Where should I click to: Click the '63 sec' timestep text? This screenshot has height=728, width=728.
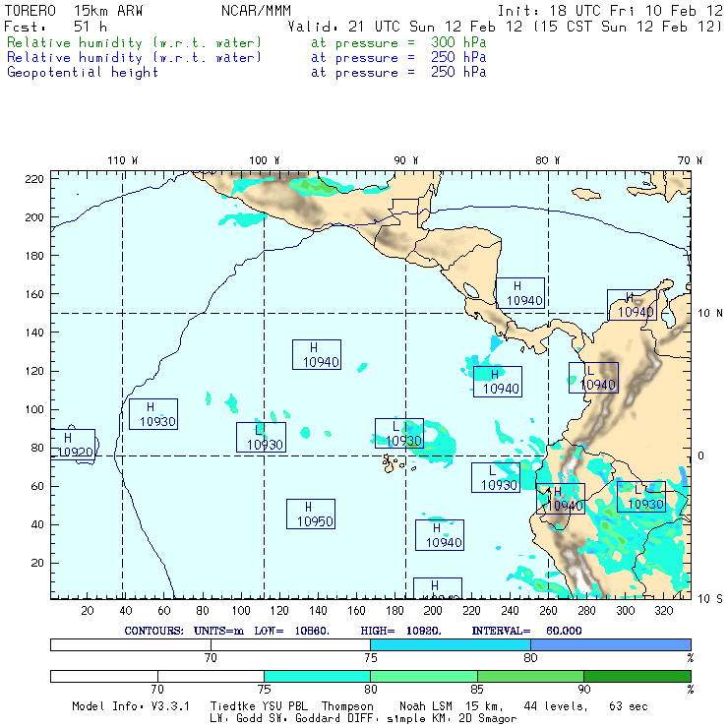(629, 706)
